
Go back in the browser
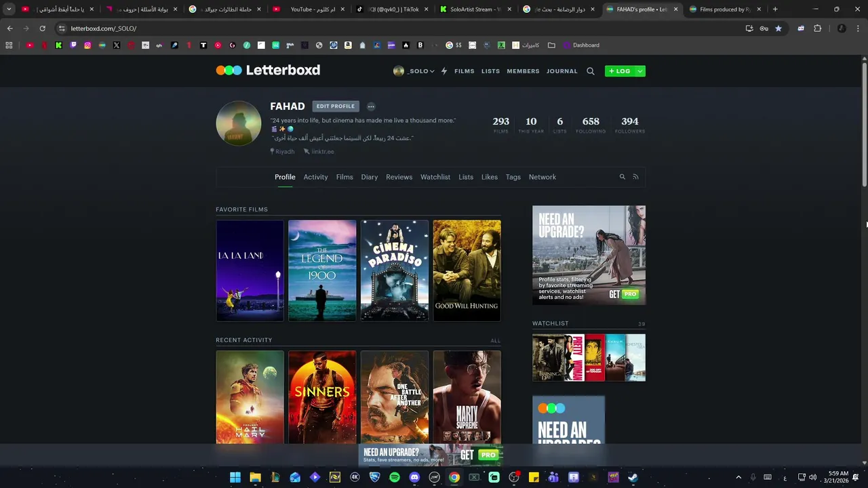coord(9,28)
